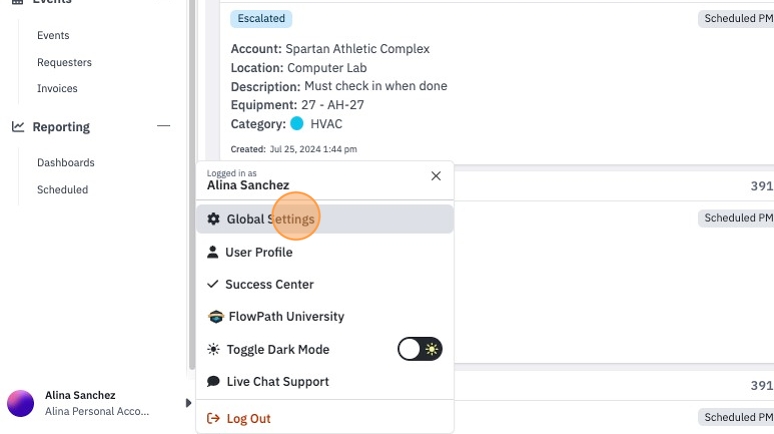Click the FlowPath University graduation cap icon
This screenshot has width=774, height=434.
click(x=216, y=316)
